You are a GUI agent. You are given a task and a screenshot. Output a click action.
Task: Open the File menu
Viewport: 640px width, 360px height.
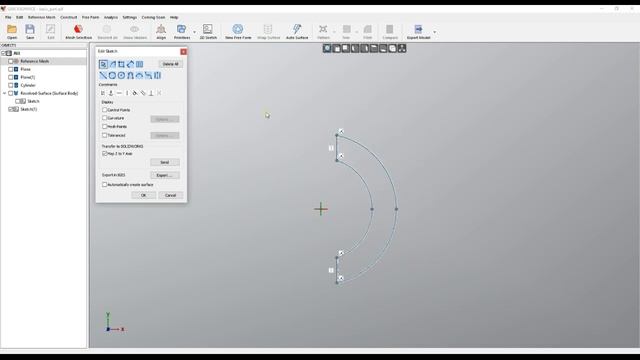click(x=8, y=18)
